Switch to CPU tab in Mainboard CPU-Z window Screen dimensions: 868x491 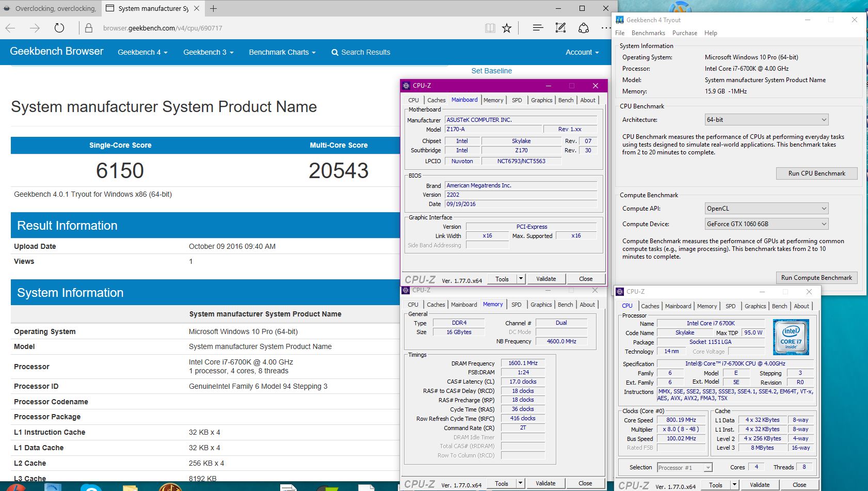pyautogui.click(x=413, y=100)
